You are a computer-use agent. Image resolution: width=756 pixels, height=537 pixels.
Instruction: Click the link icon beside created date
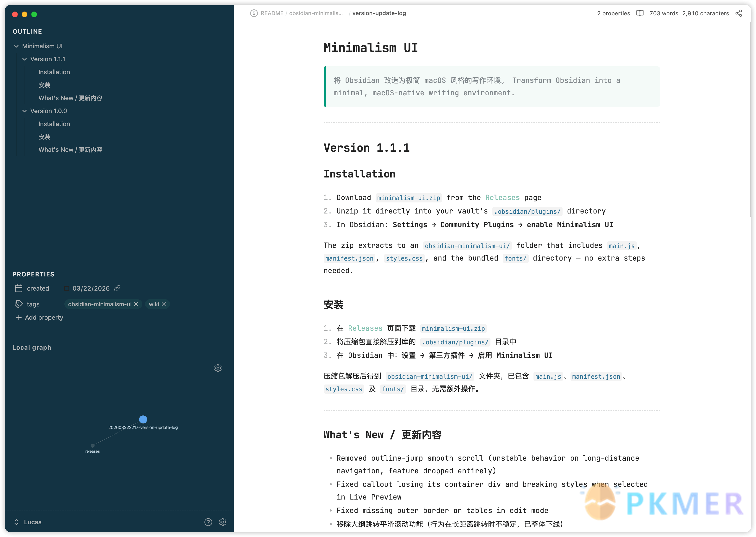(117, 288)
